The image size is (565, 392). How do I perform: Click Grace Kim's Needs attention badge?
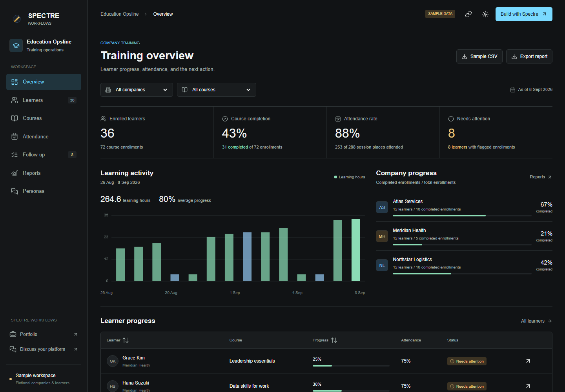point(467,361)
